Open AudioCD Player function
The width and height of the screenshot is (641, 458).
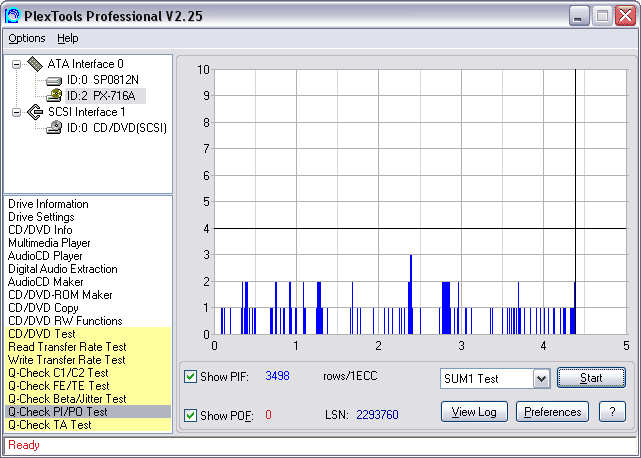(45, 256)
